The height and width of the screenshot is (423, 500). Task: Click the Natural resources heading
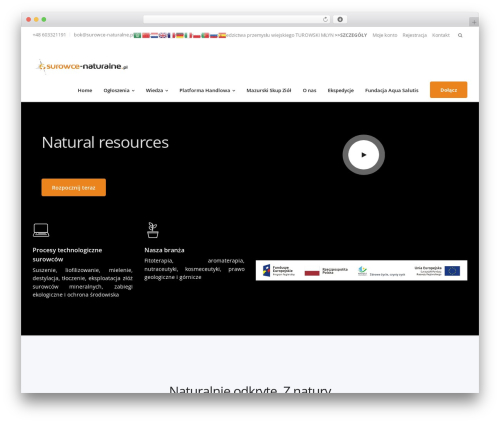coord(105,142)
